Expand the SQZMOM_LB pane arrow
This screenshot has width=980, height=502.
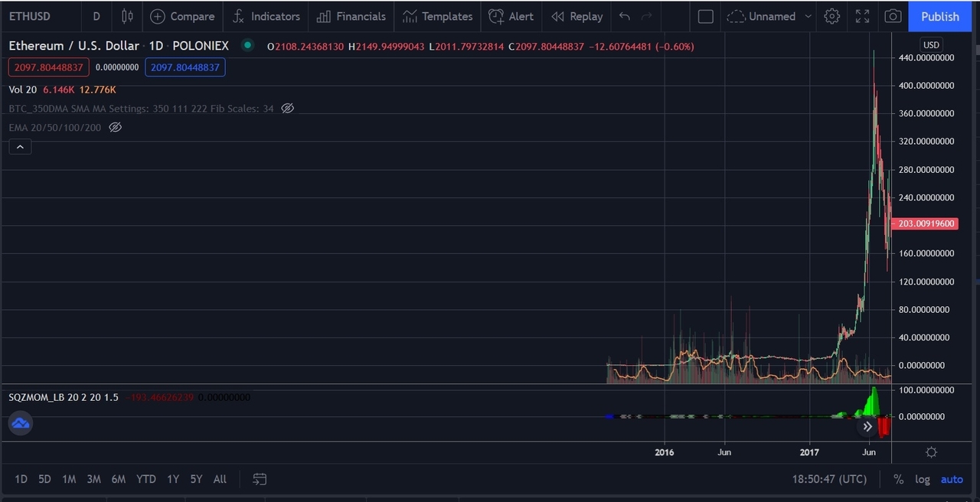(867, 426)
